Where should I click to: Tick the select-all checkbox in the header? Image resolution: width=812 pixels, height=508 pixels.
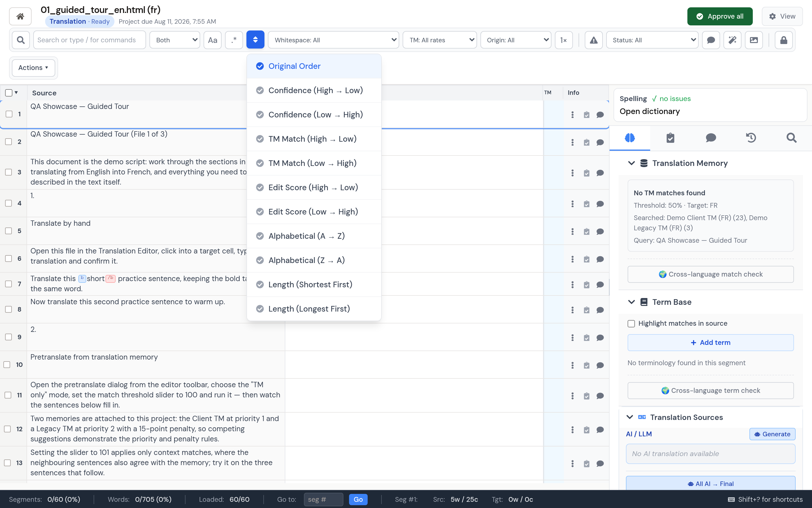[x=9, y=93]
